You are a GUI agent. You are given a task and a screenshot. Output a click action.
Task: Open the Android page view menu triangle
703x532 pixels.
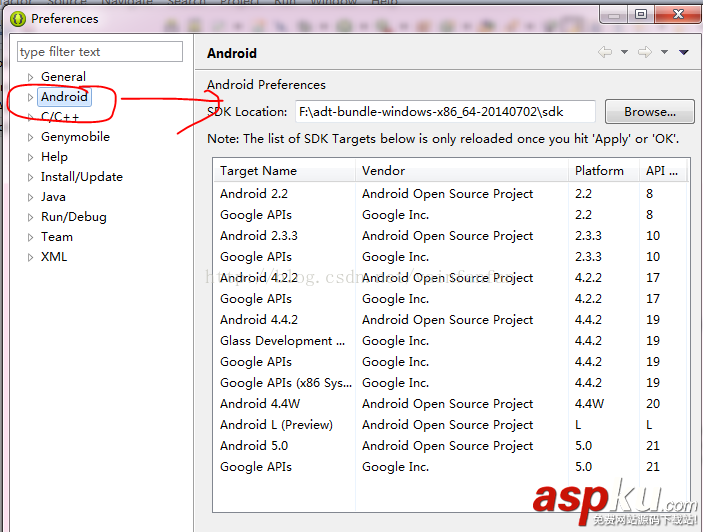(684, 52)
